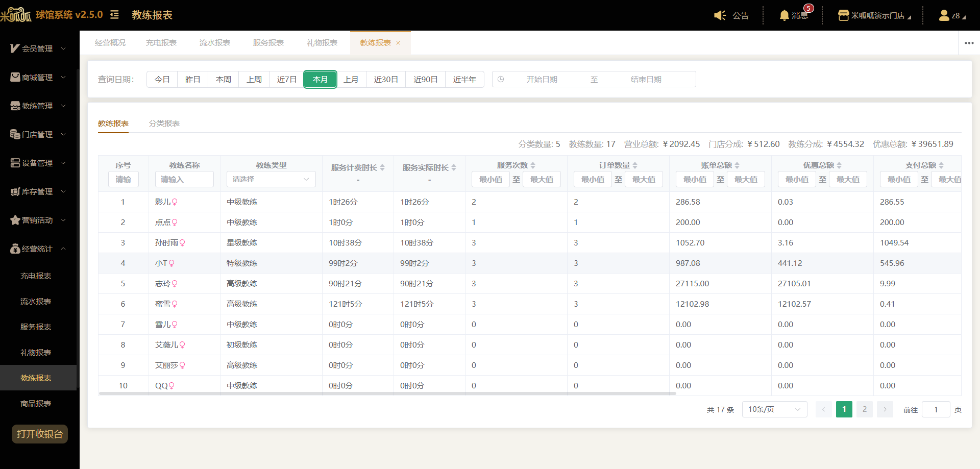Open the 教练类型 请选择 dropdown
The image size is (980, 469).
271,179
